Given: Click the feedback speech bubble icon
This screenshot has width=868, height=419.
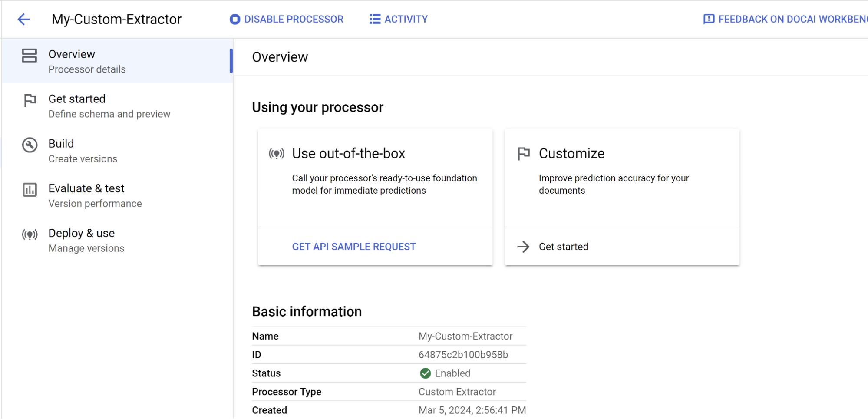Looking at the screenshot, I should 709,19.
